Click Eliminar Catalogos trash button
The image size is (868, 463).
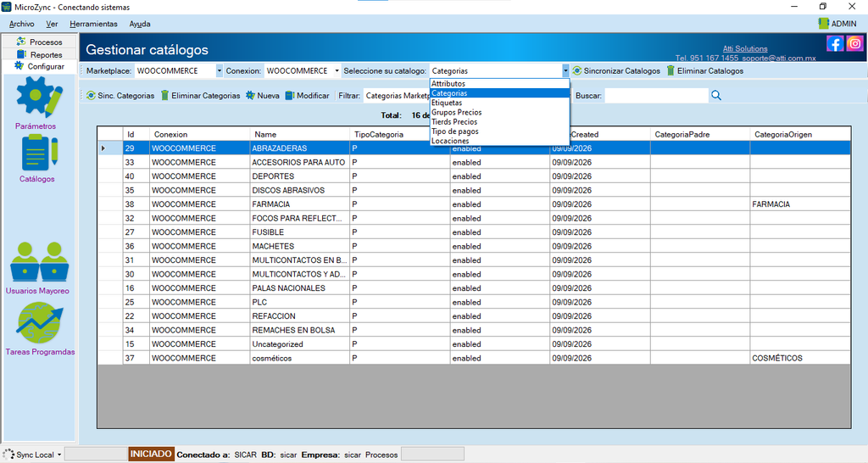pyautogui.click(x=704, y=71)
